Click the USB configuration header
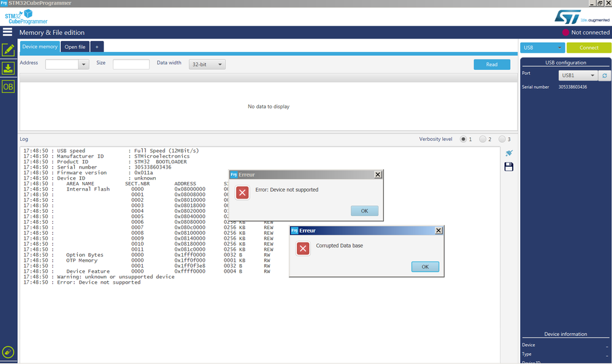This screenshot has height=364, width=612. 565,63
